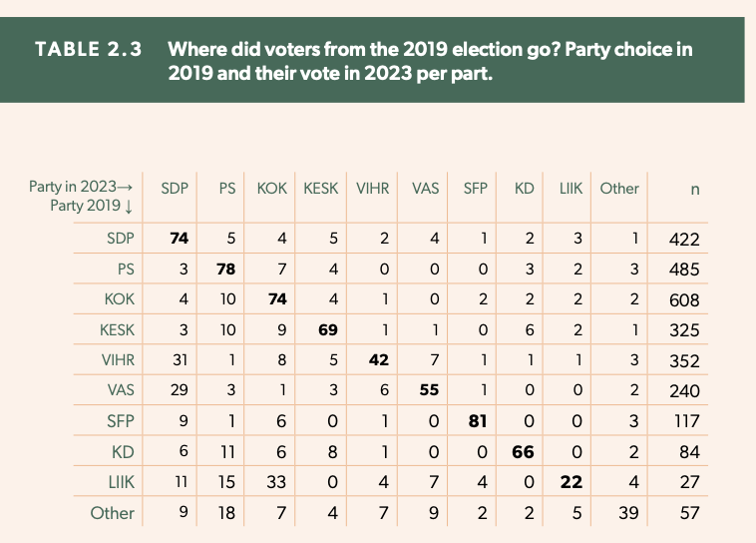The image size is (756, 543).
Task: Click the VIHR column header
Action: tap(372, 189)
